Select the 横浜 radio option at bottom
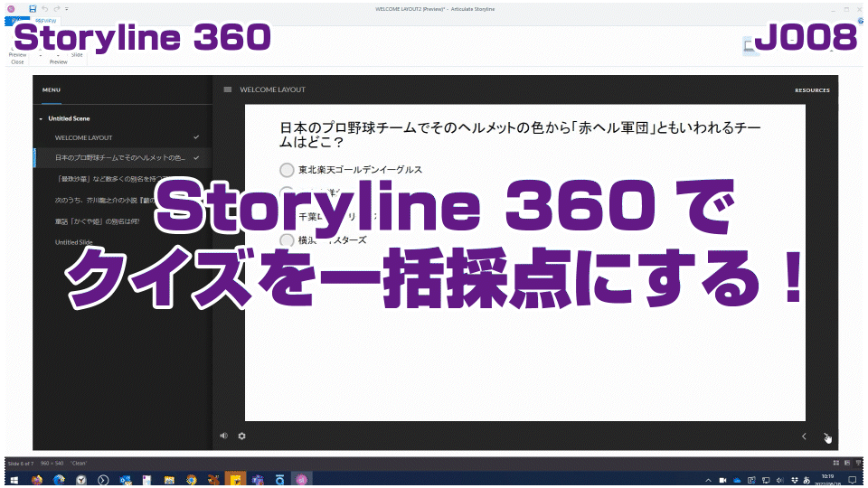 pos(287,240)
